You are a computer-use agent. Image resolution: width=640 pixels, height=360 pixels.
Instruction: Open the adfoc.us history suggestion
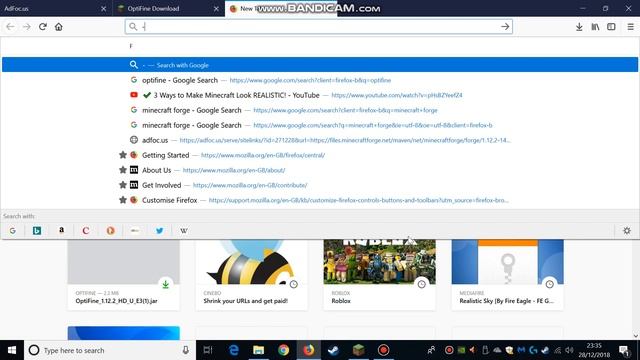(x=320, y=140)
